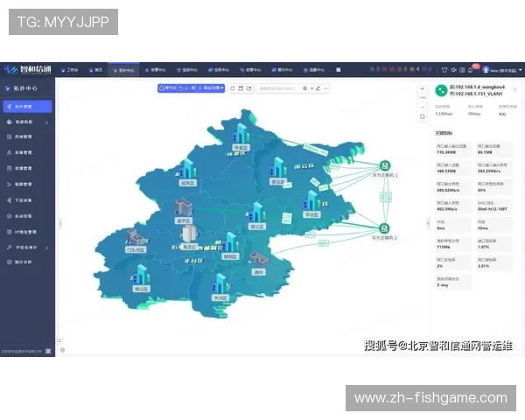Image resolution: width=525 pixels, height=420 pixels.
Task: Open the notification bell in header
Action: (x=471, y=70)
